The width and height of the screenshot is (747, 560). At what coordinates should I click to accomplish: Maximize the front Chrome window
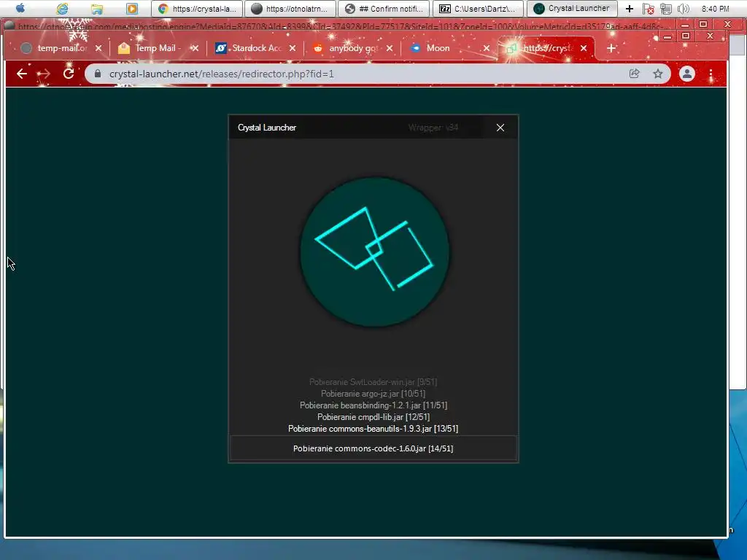pyautogui.click(x=686, y=36)
